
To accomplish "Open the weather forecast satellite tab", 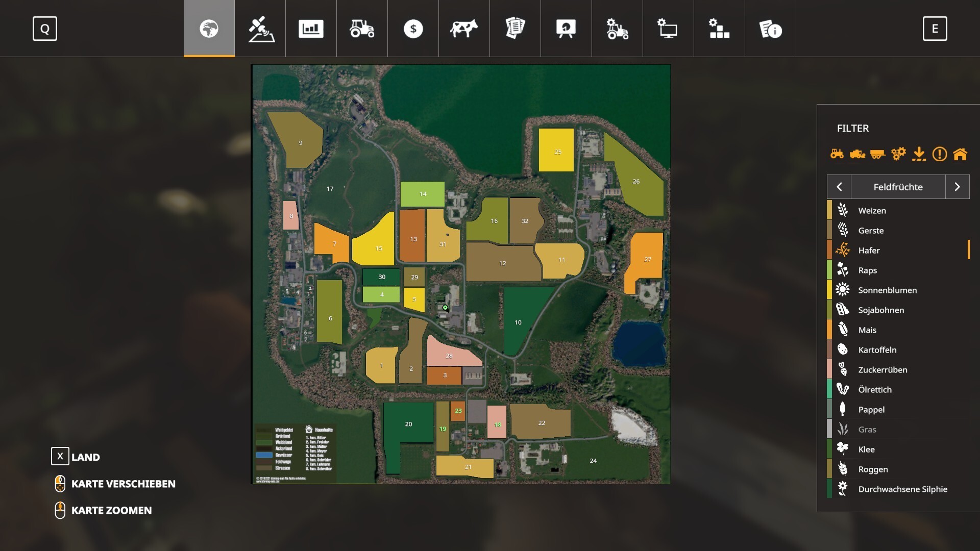I will [x=260, y=29].
